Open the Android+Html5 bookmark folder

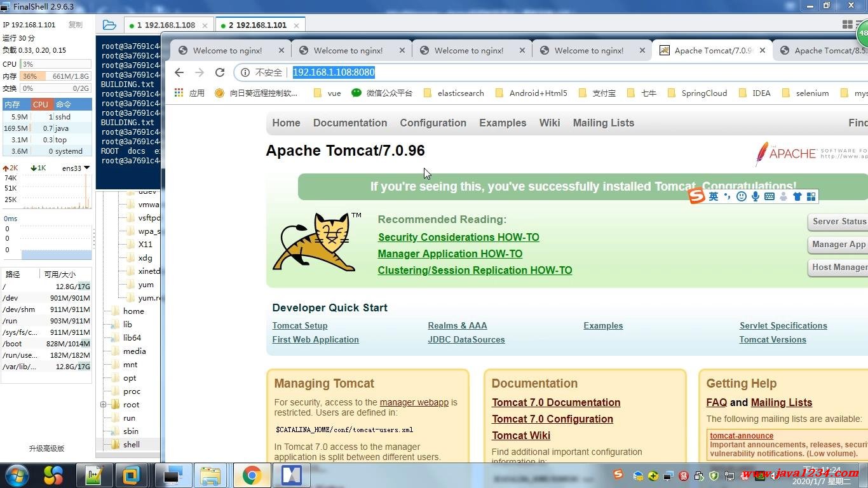point(531,93)
